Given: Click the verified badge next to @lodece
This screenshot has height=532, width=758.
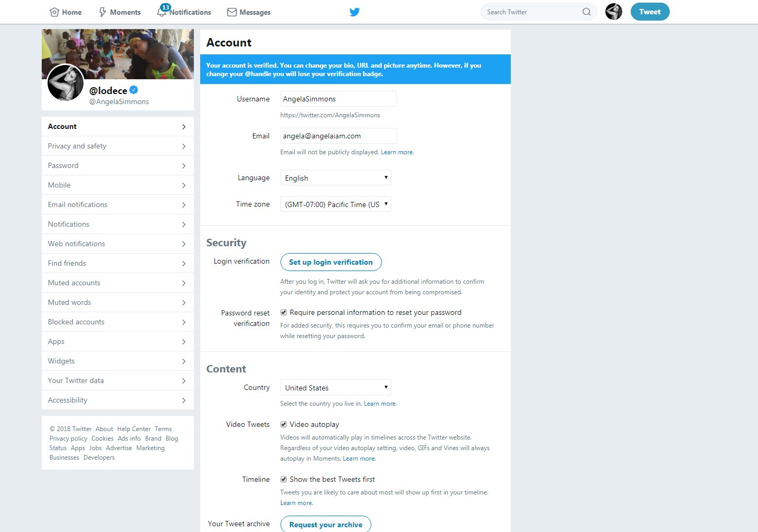Looking at the screenshot, I should [134, 90].
